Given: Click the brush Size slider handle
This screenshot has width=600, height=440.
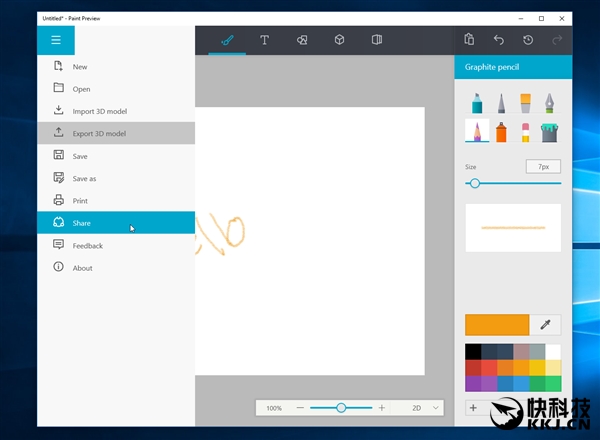Looking at the screenshot, I should [475, 183].
